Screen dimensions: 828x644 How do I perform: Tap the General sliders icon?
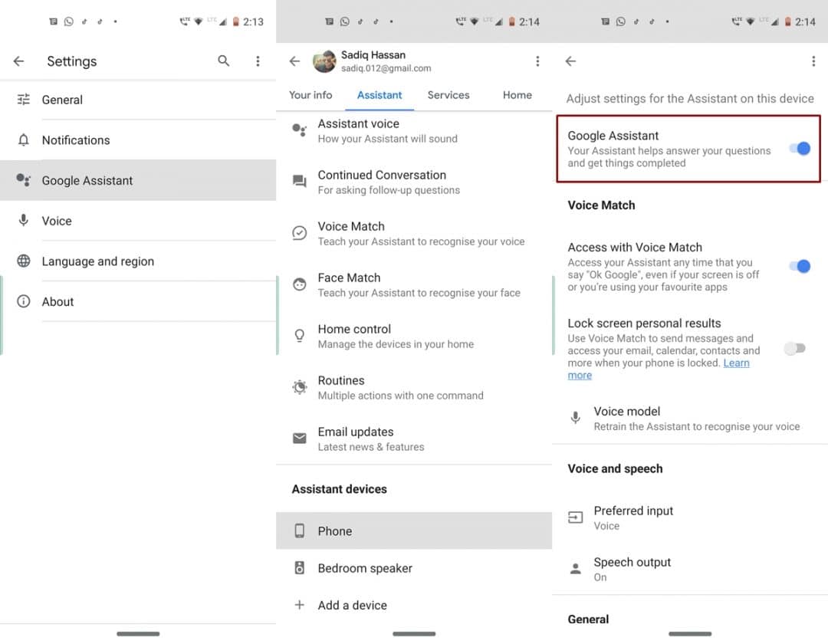[24, 99]
